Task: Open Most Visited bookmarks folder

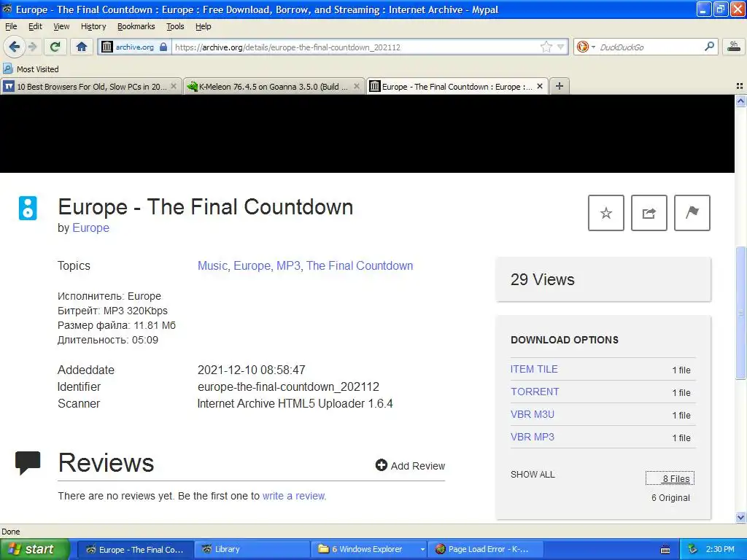Action: [31, 69]
